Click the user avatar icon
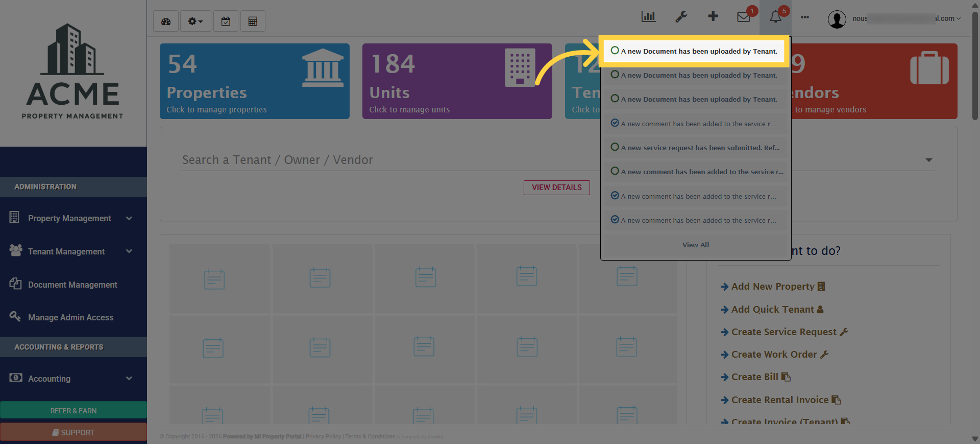 pyautogui.click(x=837, y=19)
